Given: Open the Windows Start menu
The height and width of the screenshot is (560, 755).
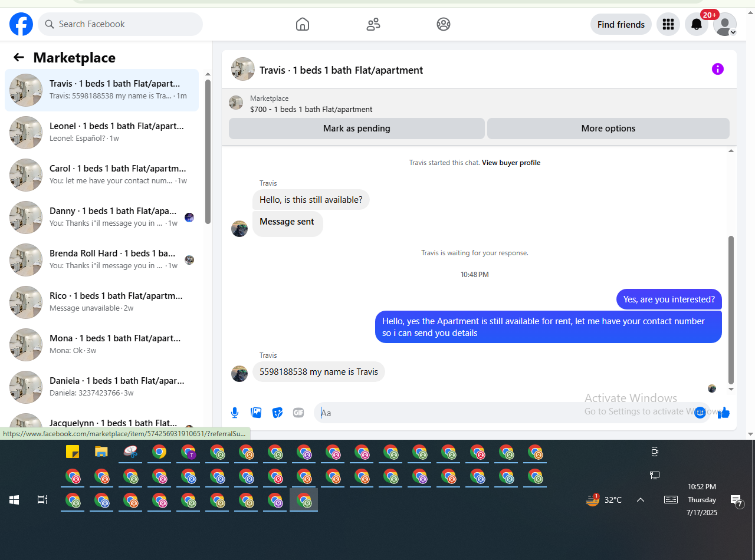Looking at the screenshot, I should tap(14, 500).
